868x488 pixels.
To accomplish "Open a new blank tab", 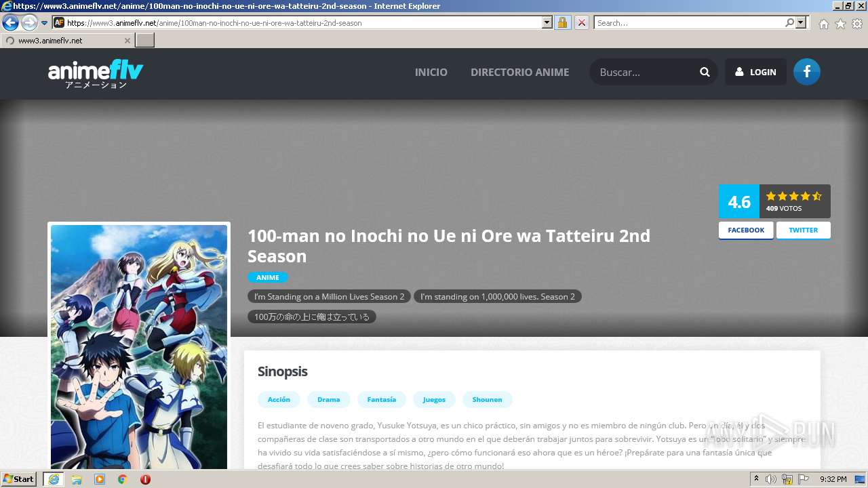I will point(145,41).
